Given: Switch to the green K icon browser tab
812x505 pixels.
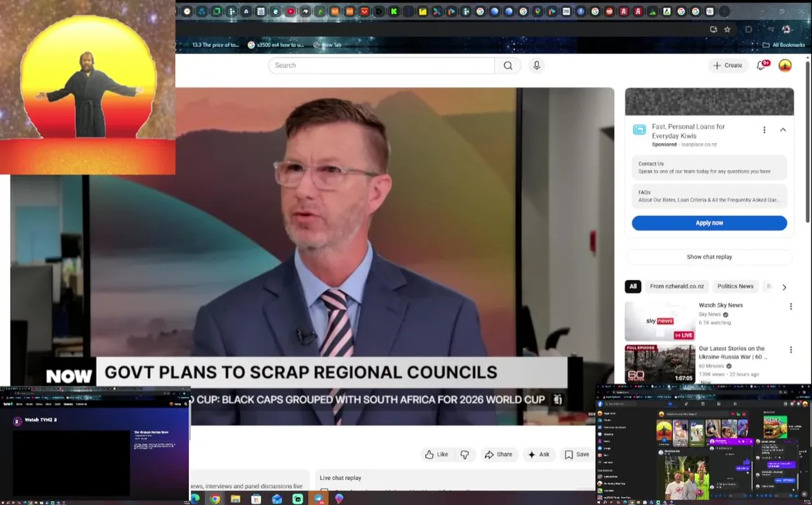Looking at the screenshot, I should coord(394,11).
